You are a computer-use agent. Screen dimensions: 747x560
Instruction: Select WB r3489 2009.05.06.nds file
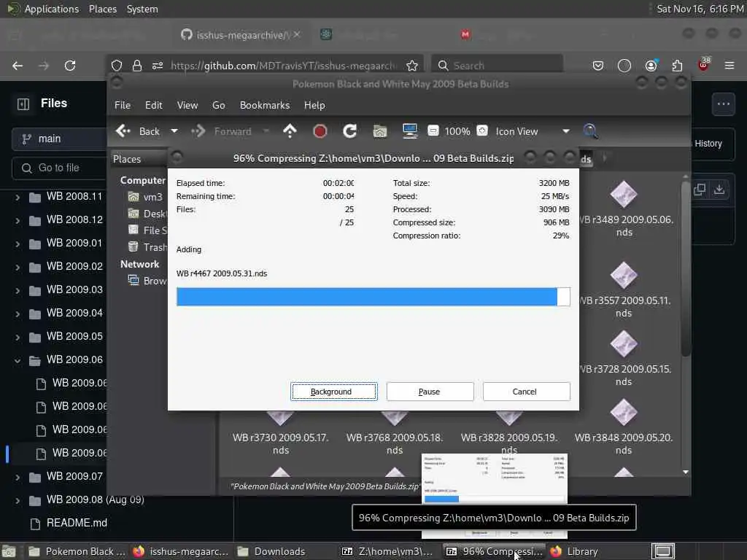click(x=624, y=209)
